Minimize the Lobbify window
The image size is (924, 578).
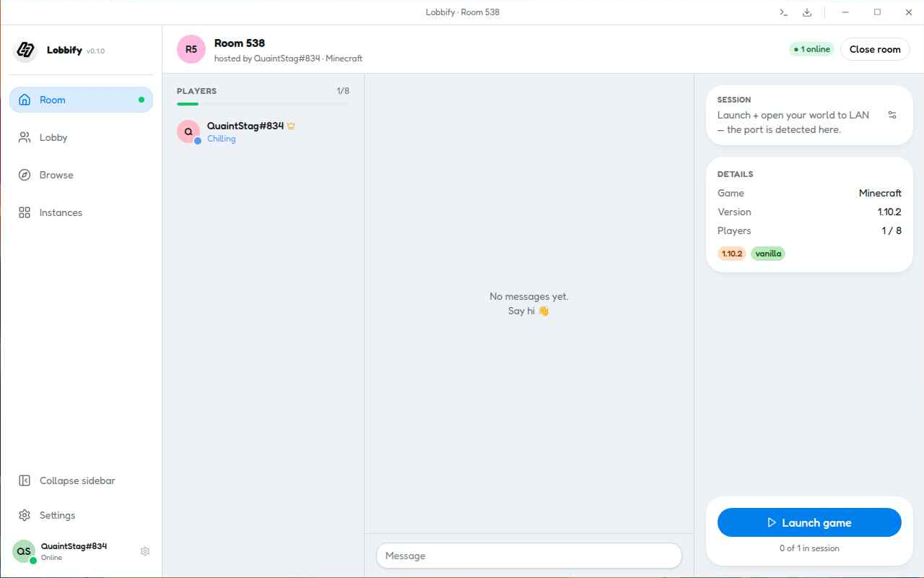pos(846,12)
